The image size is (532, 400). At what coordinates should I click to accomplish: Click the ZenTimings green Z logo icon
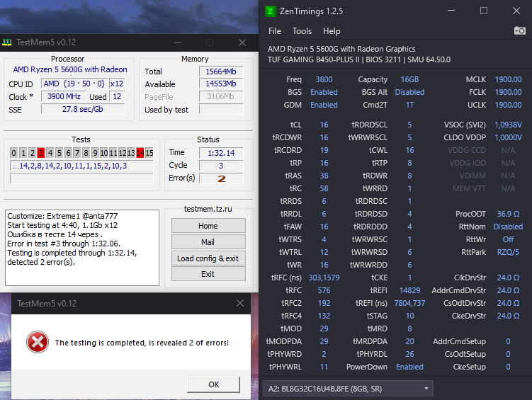[270, 11]
